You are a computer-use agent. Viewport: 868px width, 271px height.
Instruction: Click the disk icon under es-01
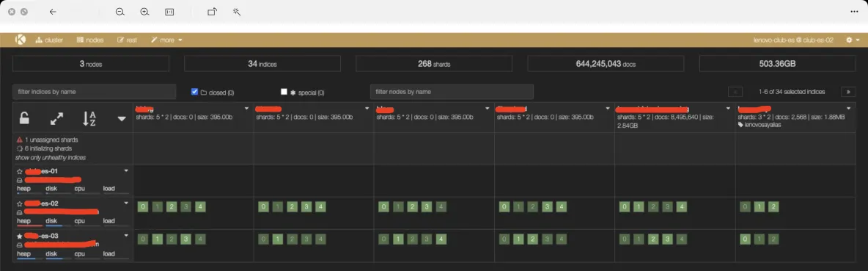click(x=19, y=179)
